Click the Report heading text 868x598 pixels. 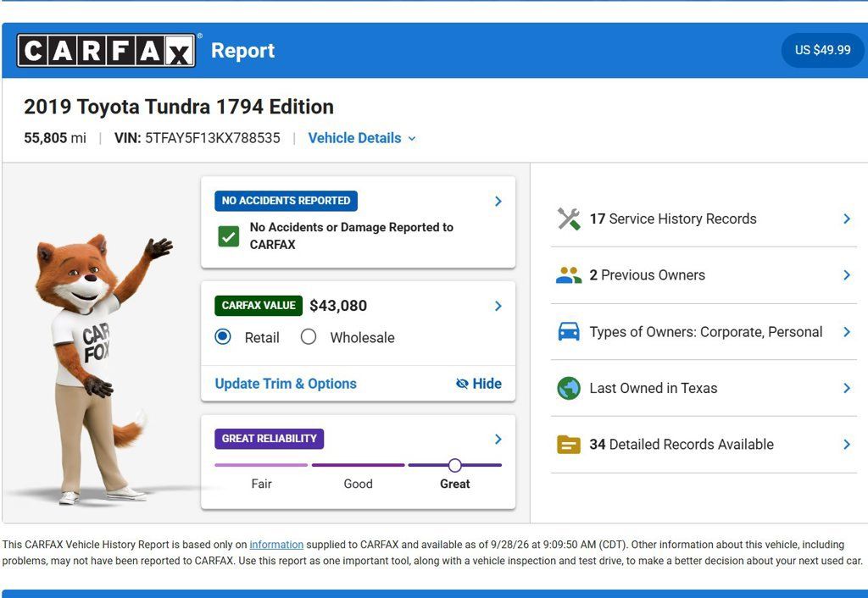tap(243, 51)
